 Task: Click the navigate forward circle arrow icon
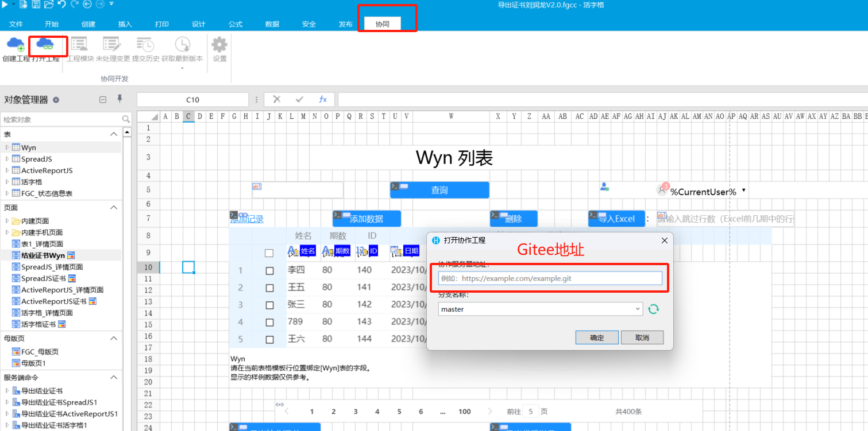[x=100, y=5]
